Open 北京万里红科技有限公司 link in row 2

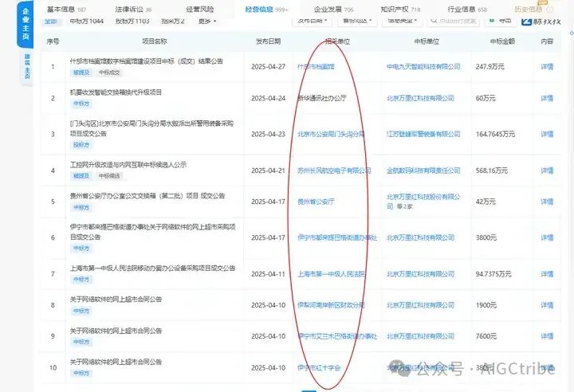[420, 98]
